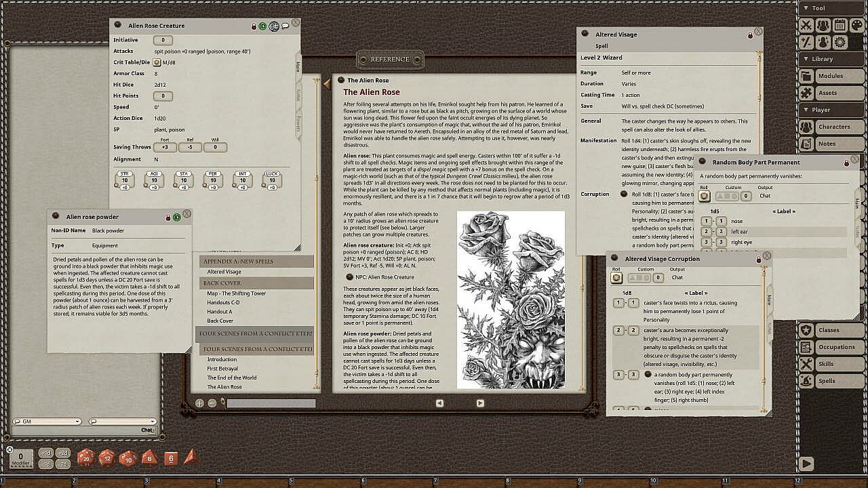Open the Combat Tracker crossed-swords tool
The height and width of the screenshot is (488, 868).
[806, 25]
